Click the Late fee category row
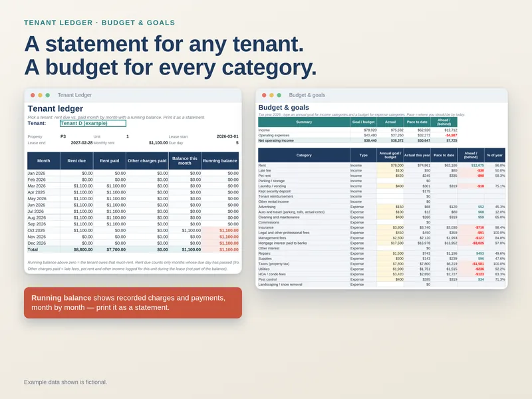 tap(382, 171)
